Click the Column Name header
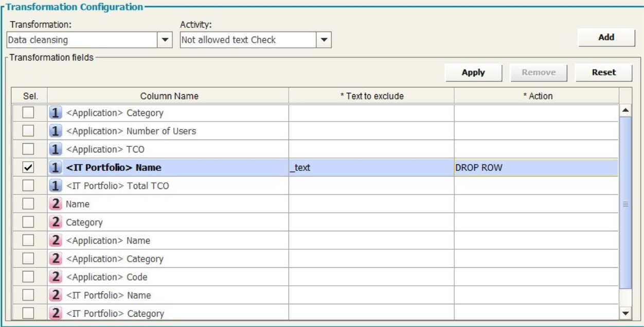Screen dimensions: 644x327 [x=169, y=96]
